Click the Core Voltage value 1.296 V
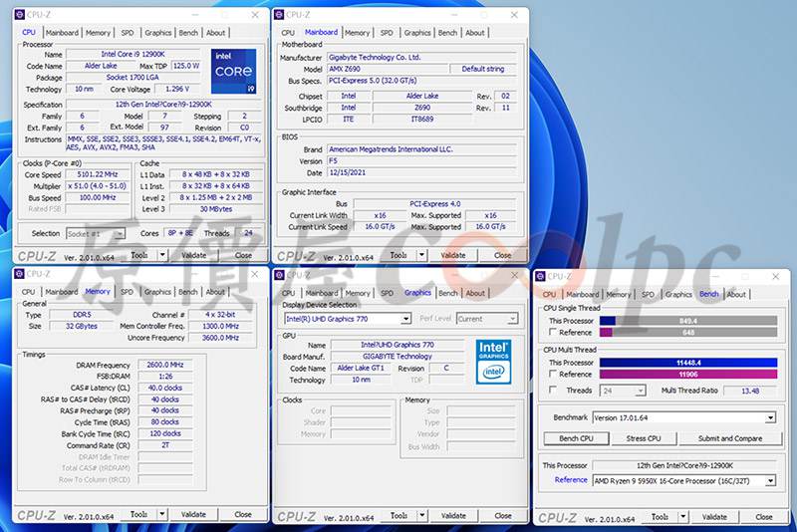The height and width of the screenshot is (532, 797). coord(177,89)
